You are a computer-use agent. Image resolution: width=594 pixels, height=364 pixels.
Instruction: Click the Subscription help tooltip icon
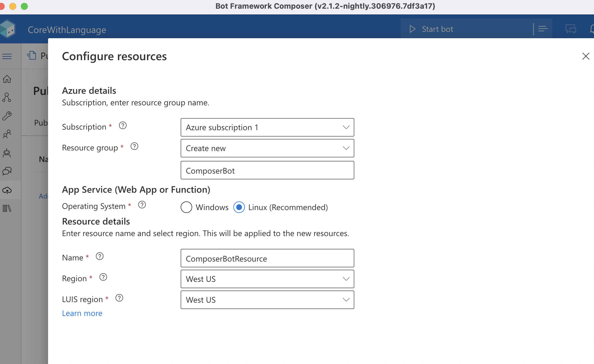[123, 126]
